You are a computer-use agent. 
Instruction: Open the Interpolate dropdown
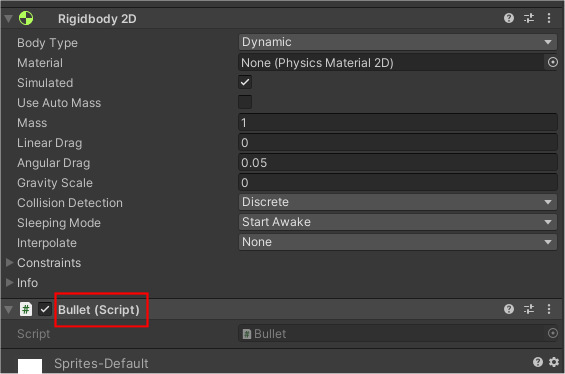398,242
